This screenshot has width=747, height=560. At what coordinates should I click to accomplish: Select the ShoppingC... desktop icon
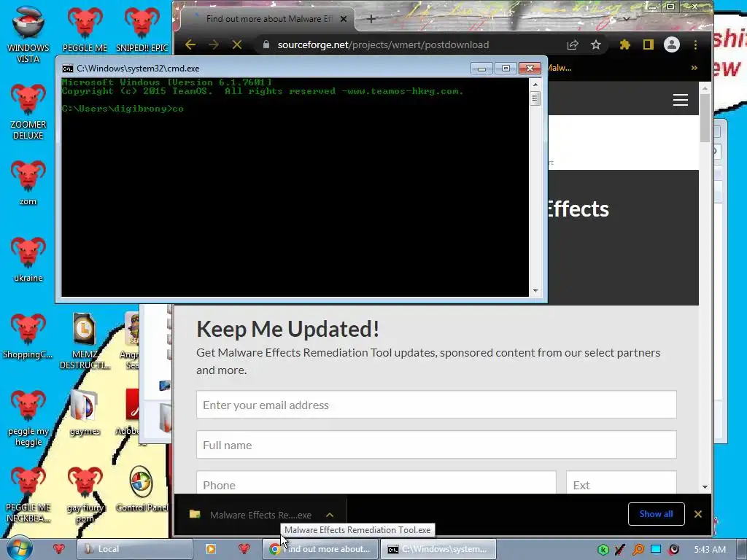coord(28,335)
